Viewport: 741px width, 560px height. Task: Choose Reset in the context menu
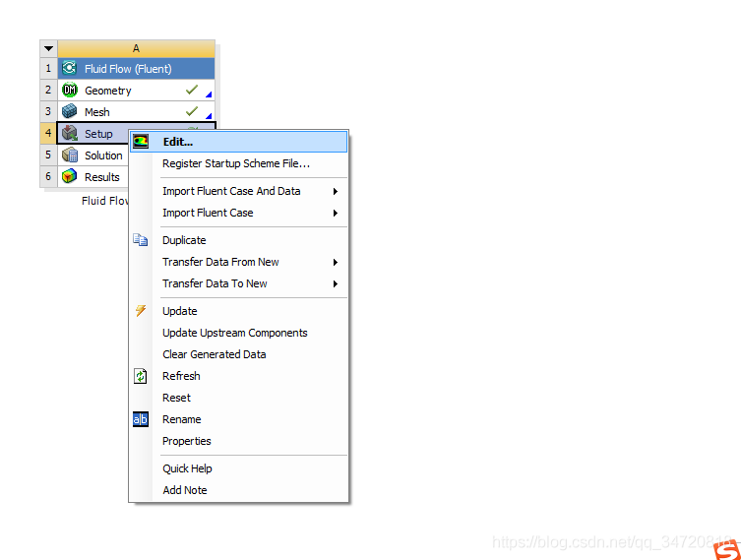239,398
